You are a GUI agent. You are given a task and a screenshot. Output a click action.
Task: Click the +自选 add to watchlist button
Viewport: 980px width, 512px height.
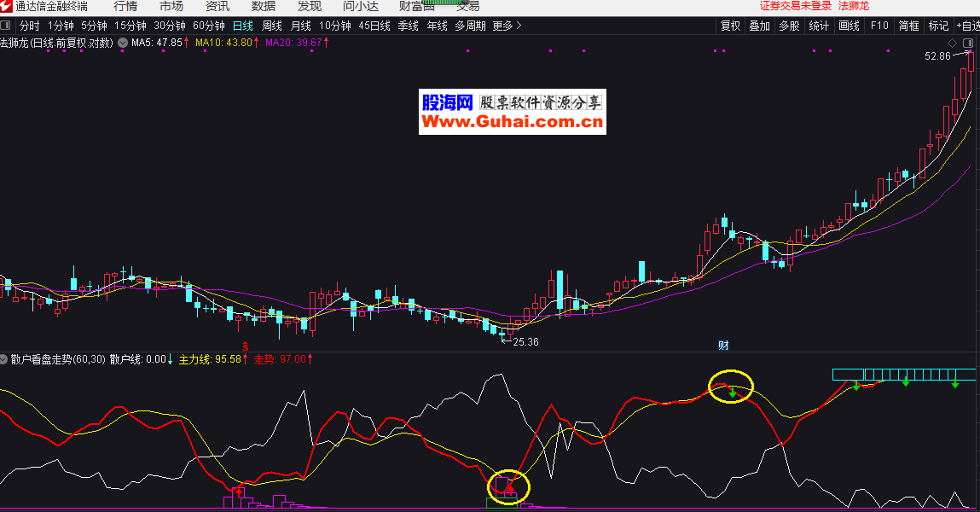tap(967, 26)
